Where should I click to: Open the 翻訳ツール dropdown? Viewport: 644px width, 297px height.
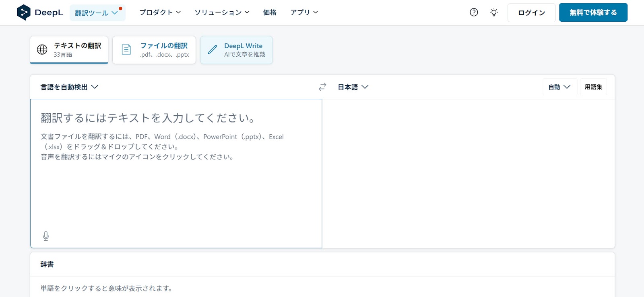pos(97,13)
